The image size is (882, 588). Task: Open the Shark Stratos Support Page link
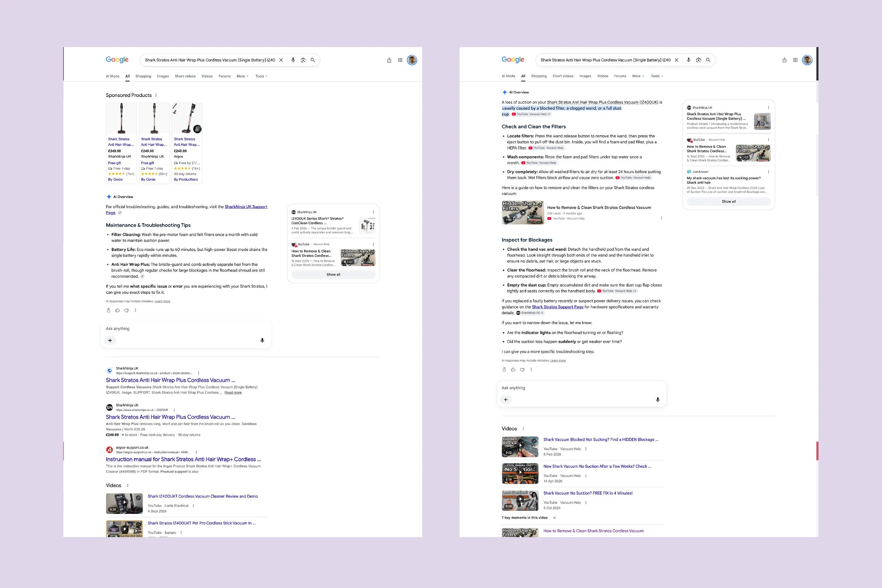[558, 307]
